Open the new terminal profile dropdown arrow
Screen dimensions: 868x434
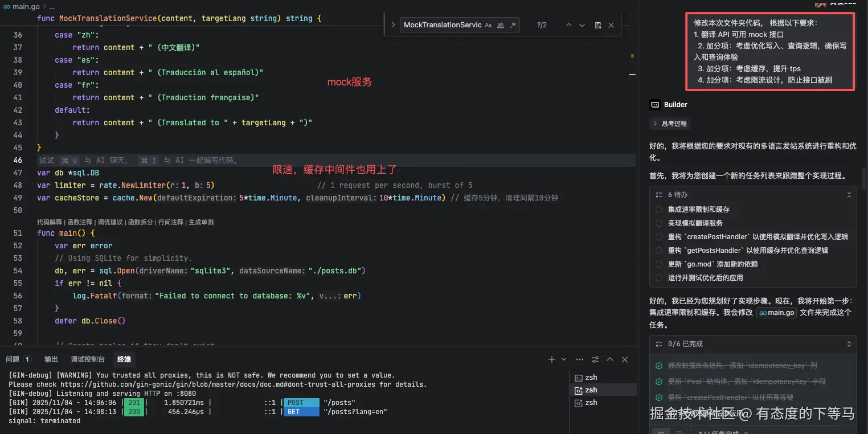(x=564, y=359)
